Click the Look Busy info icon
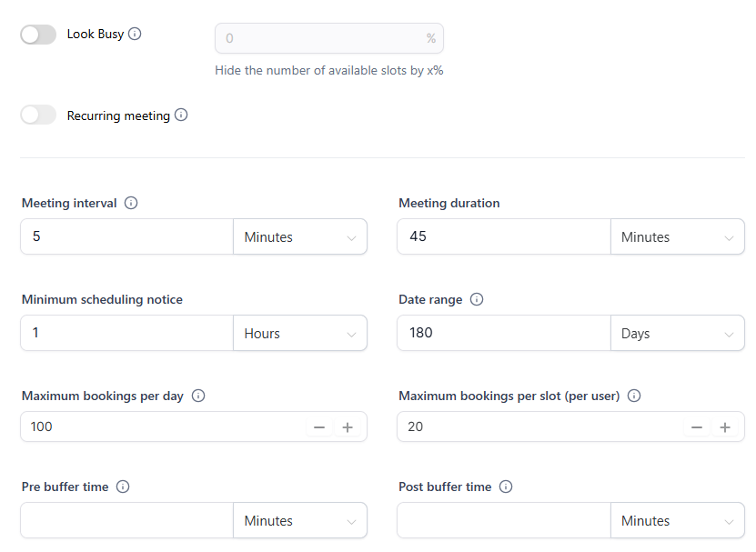 (135, 34)
